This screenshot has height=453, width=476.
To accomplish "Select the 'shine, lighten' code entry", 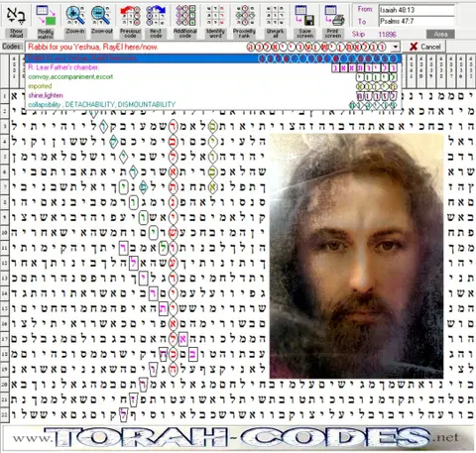I will point(213,95).
